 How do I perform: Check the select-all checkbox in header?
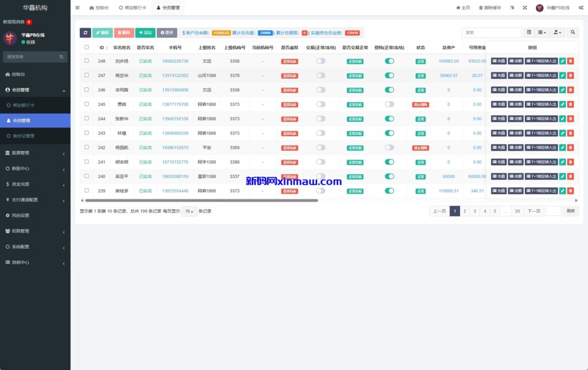(87, 47)
